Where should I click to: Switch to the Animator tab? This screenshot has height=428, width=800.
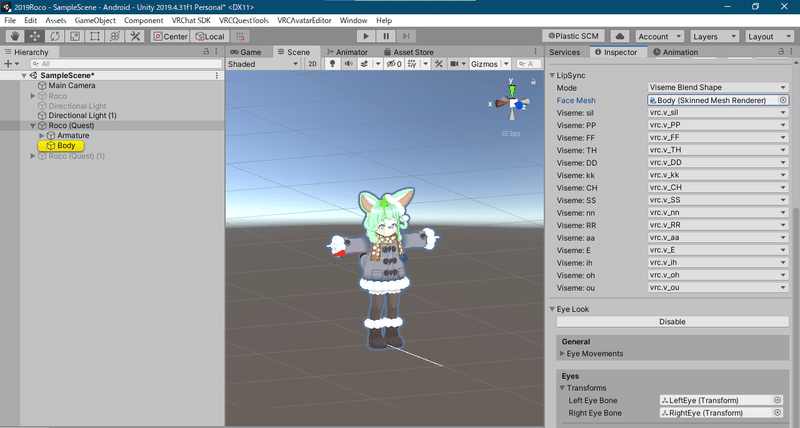[x=347, y=52]
